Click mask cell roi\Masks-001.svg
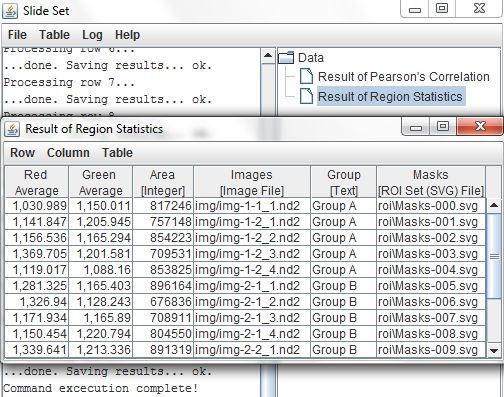The width and height of the screenshot is (504, 397). coord(431,222)
